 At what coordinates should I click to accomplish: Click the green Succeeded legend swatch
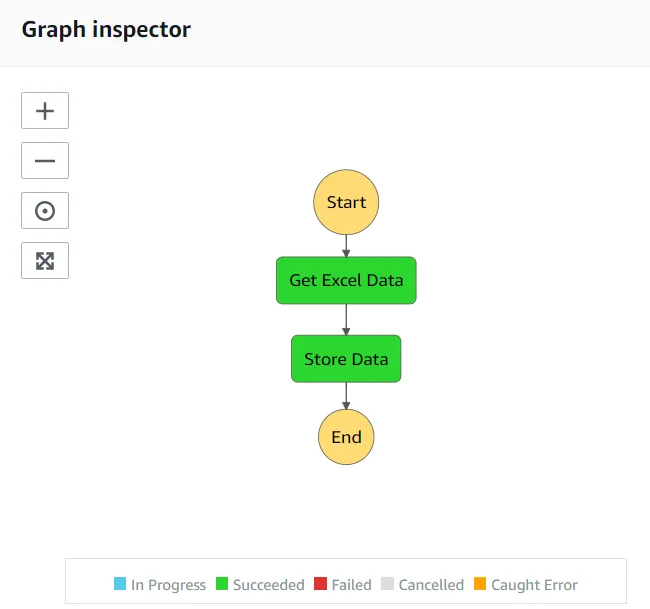tap(223, 584)
